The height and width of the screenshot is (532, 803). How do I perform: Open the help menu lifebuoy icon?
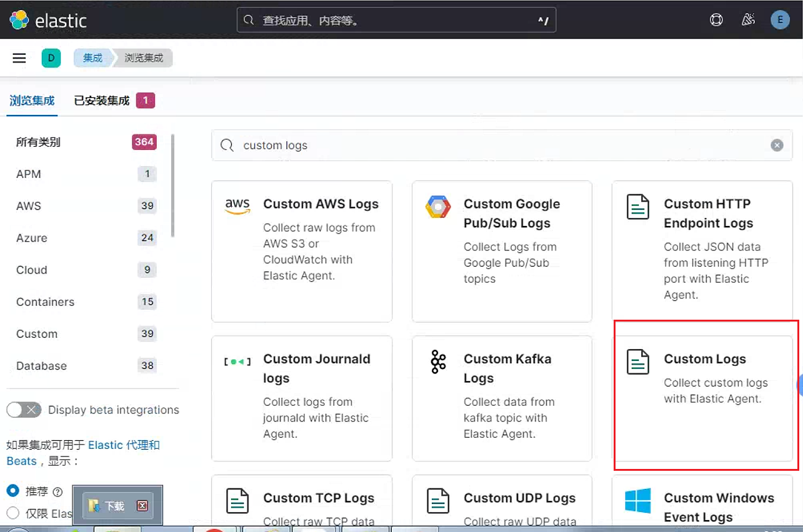(716, 20)
